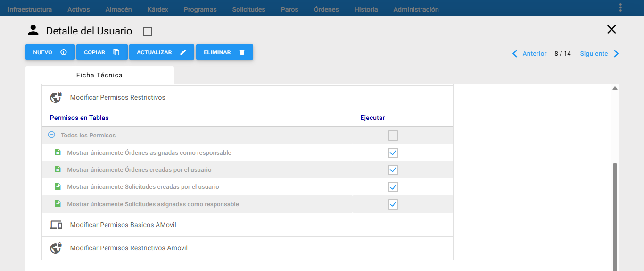The image size is (644, 271).
Task: Click the green document icon for Solicitudes asignadas como responsable
Action: pyautogui.click(x=58, y=204)
